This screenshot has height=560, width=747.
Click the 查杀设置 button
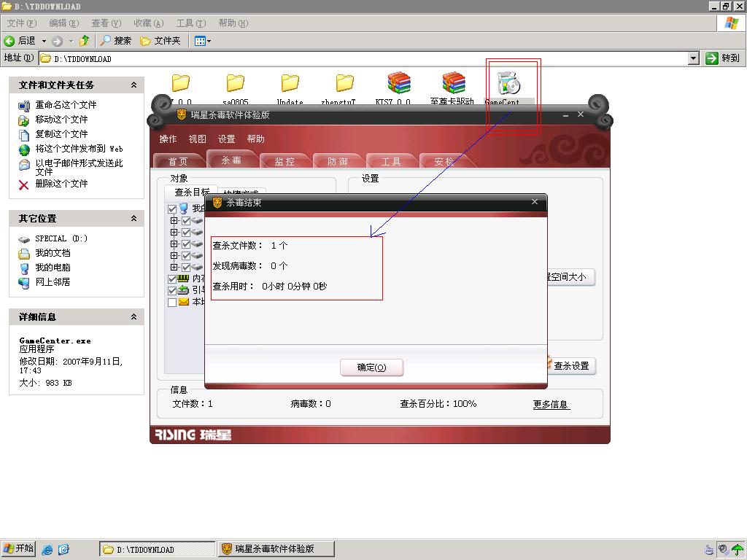coord(570,366)
